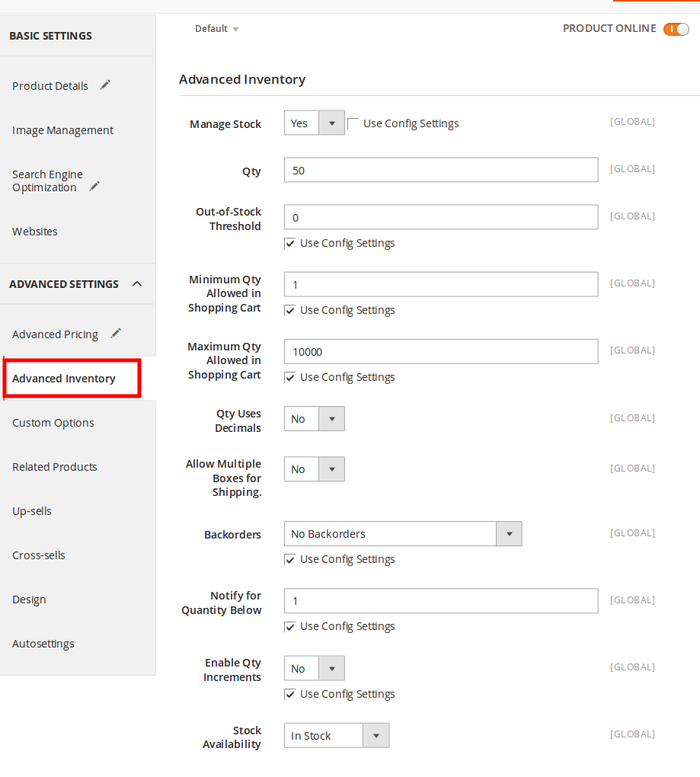Click the pencil icon beside Advanced Pricing
This screenshot has width=700, height=777.
click(116, 333)
